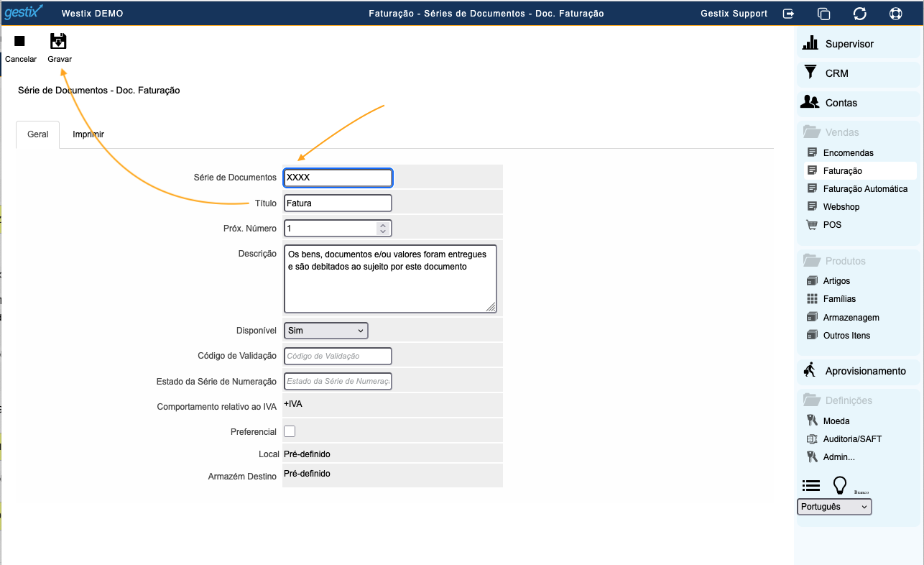Click the Código de Validação field
Viewport: 924px width, 565px height.
click(x=338, y=356)
